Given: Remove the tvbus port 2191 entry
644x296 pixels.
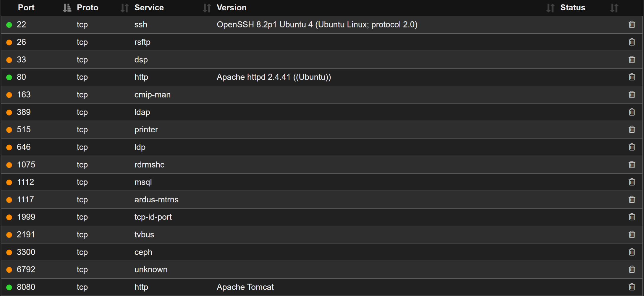Looking at the screenshot, I should pos(632,235).
